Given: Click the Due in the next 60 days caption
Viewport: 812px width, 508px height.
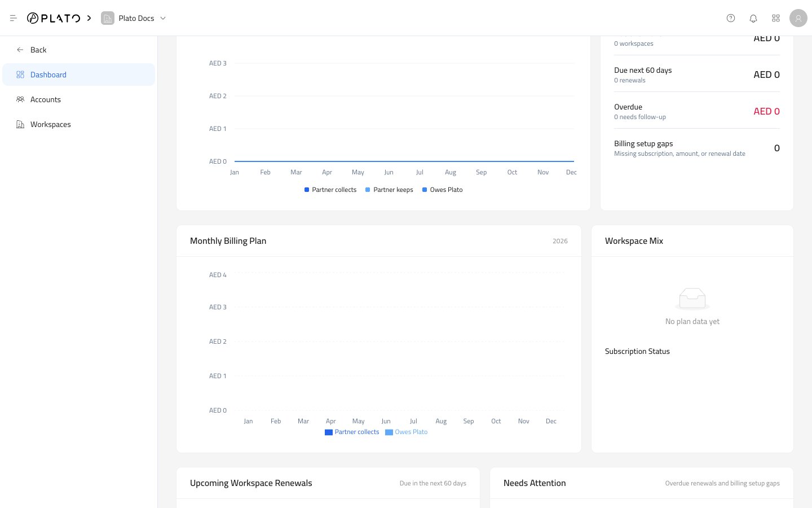Looking at the screenshot, I should [x=433, y=483].
